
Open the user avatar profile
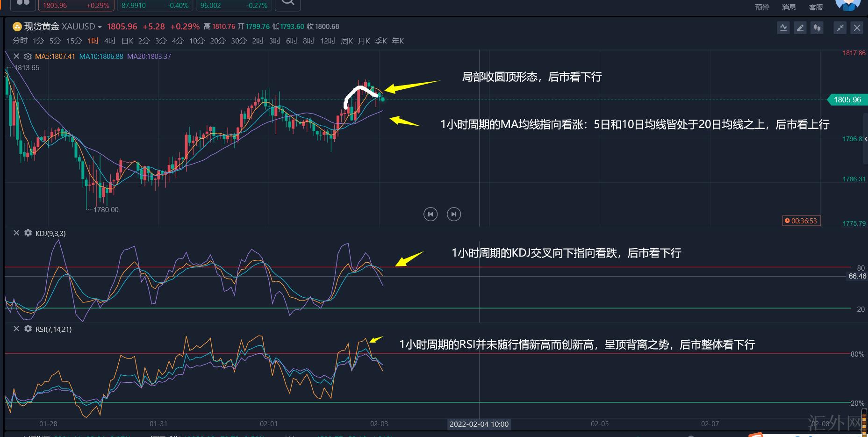(x=848, y=5)
